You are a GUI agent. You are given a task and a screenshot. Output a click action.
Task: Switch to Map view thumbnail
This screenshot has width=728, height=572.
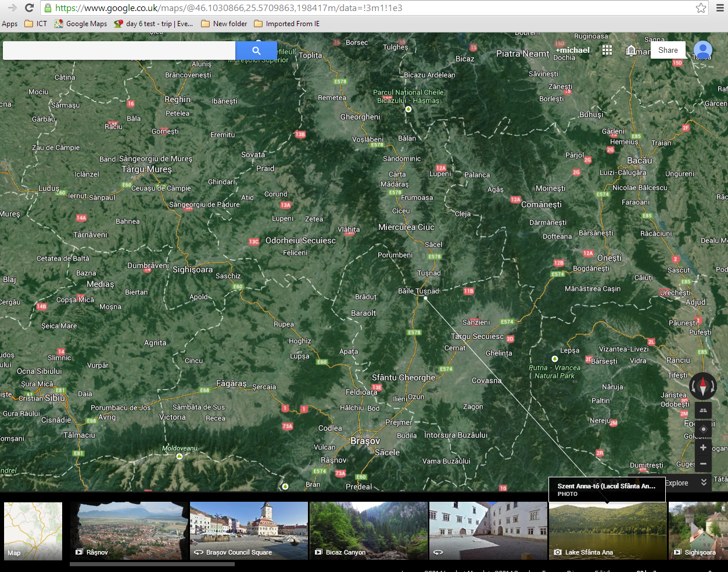(33, 531)
